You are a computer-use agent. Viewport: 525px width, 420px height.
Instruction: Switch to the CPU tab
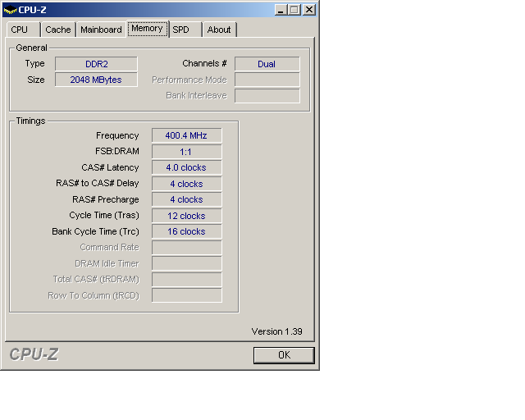(x=20, y=30)
